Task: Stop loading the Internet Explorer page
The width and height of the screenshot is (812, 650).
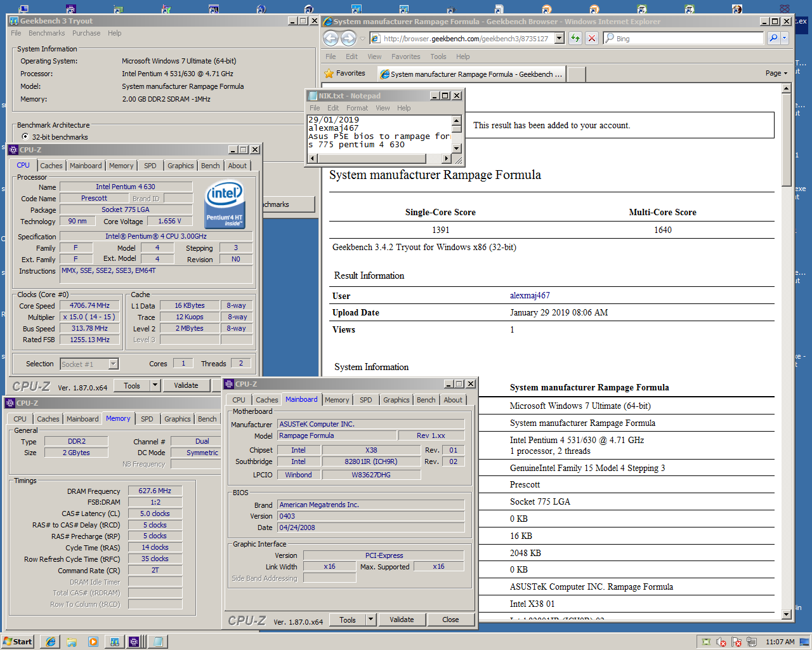Action: pyautogui.click(x=591, y=38)
